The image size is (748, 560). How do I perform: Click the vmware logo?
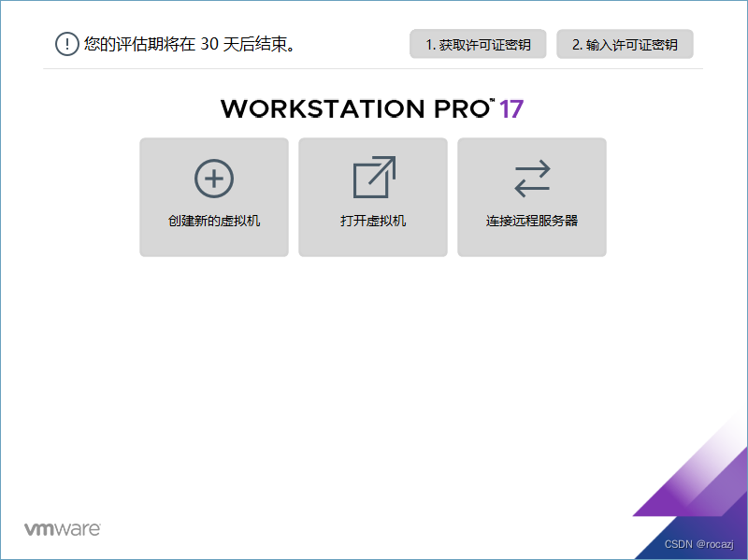tap(63, 528)
